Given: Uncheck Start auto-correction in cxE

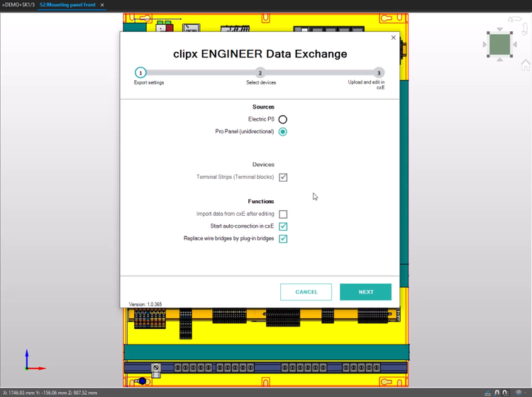Looking at the screenshot, I should [283, 227].
